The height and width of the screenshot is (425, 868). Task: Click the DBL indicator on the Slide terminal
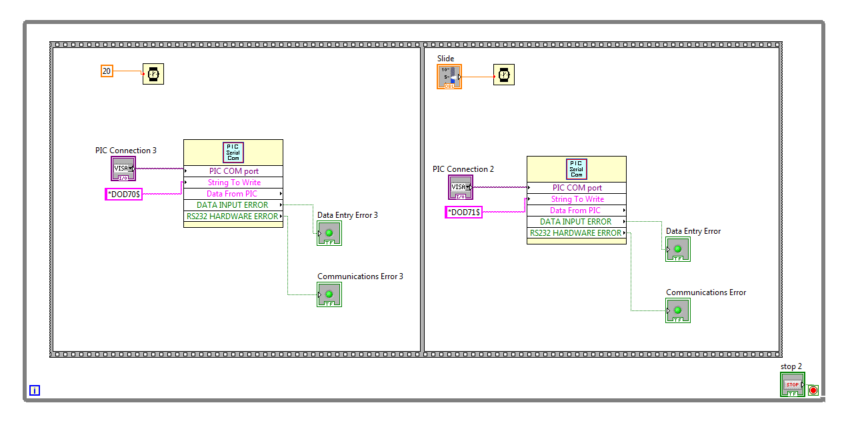(x=450, y=85)
